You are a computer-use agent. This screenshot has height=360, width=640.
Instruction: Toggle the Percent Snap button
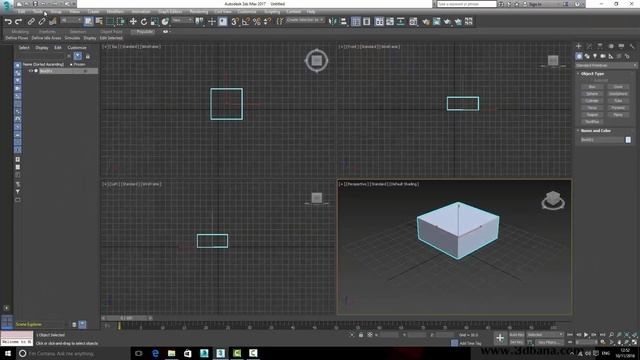[x=257, y=22]
